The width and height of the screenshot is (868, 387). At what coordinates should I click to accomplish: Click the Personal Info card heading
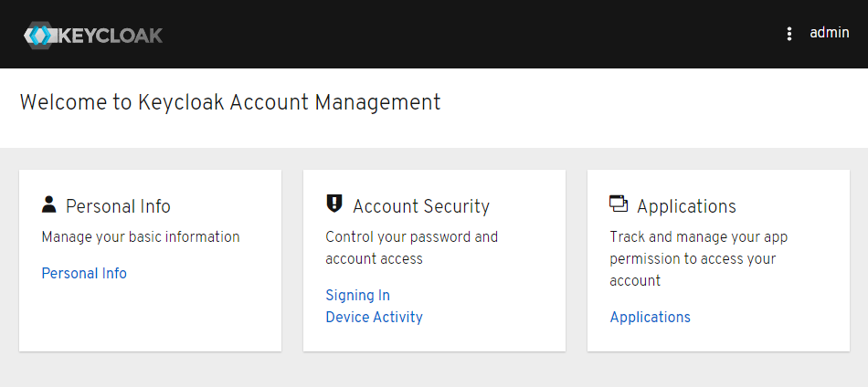(x=118, y=206)
